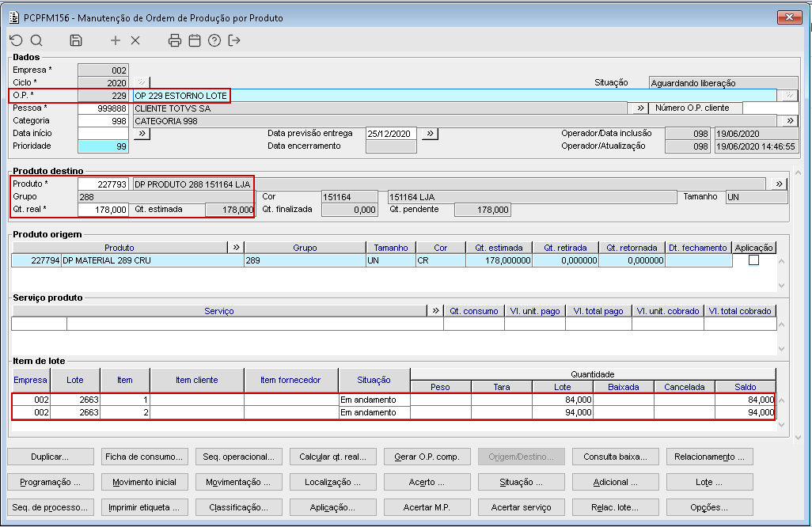The image size is (812, 527).
Task: Save the production order with diskette icon
Action: tap(76, 40)
